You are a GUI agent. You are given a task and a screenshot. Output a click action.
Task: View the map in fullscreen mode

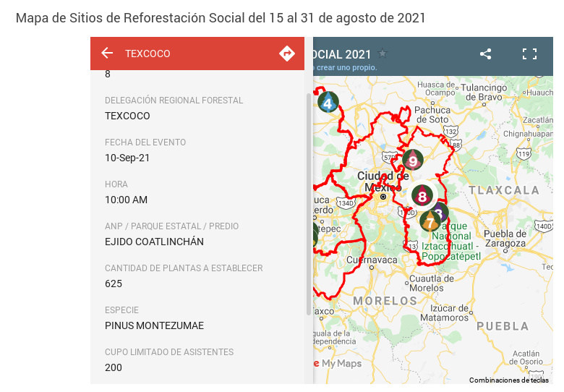pos(529,54)
